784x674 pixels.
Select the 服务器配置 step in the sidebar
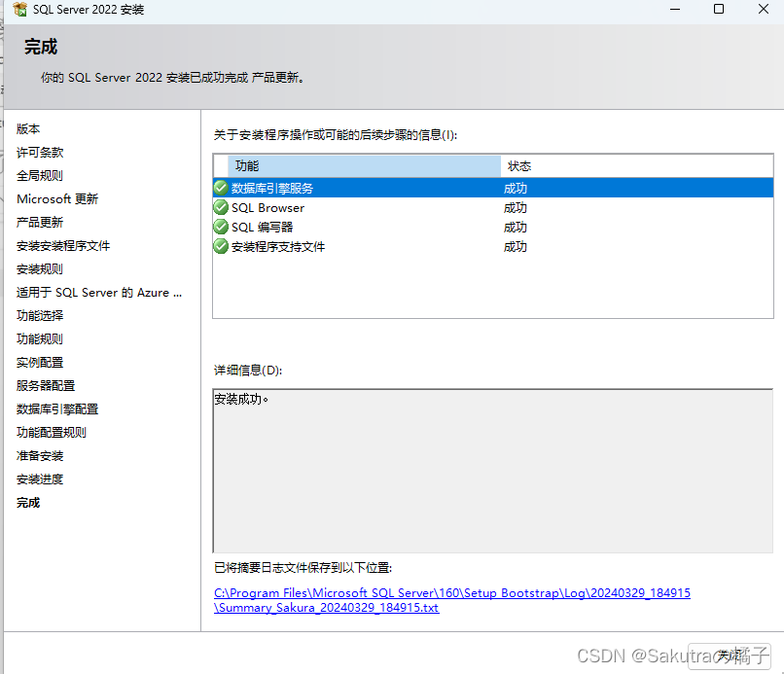(46, 385)
